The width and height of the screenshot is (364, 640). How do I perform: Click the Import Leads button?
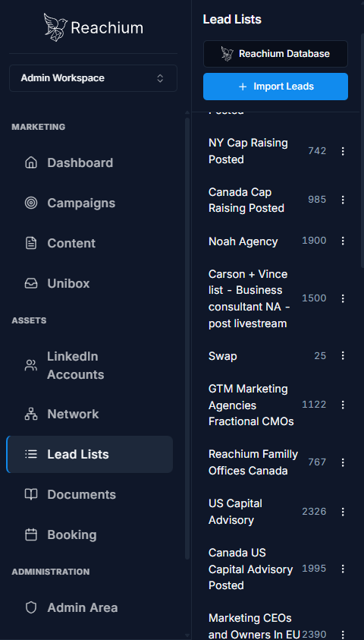[x=275, y=87]
